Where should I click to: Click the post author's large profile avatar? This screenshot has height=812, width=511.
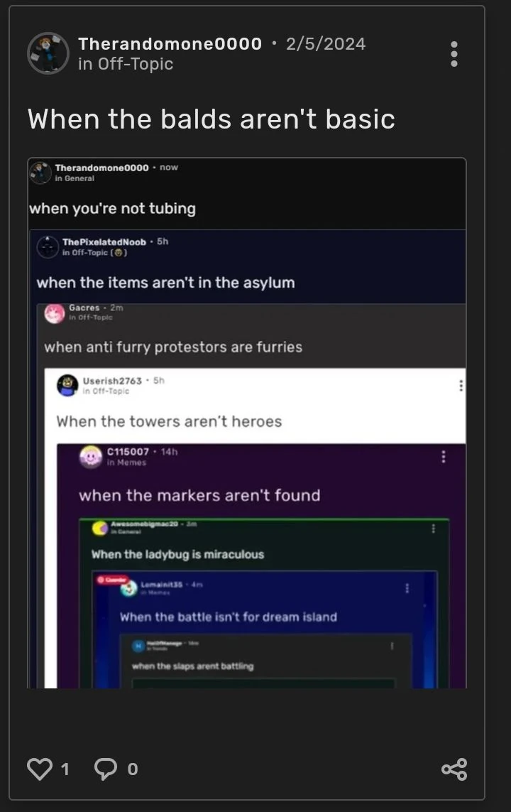tap(48, 53)
